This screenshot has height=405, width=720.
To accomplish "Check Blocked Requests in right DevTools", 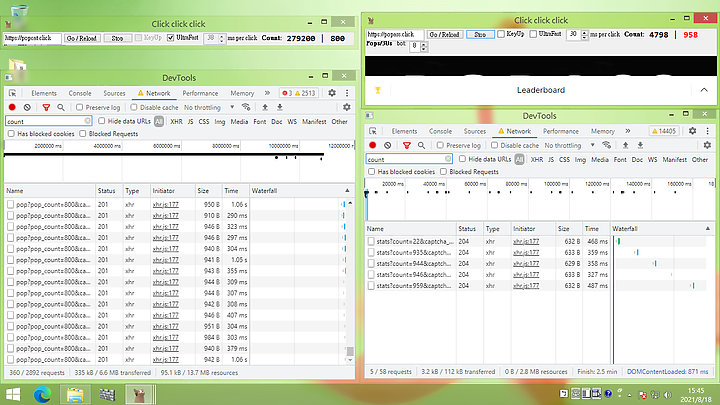I will pyautogui.click(x=443, y=172).
